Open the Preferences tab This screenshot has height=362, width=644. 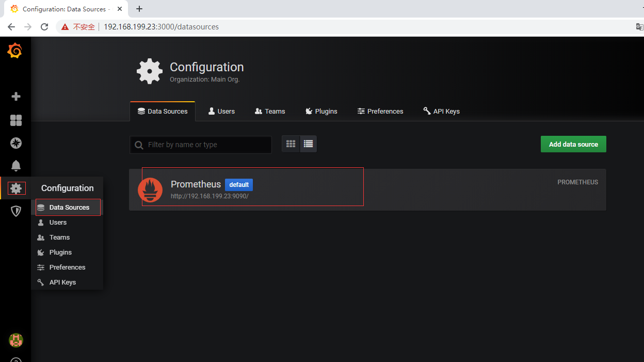[x=380, y=111]
